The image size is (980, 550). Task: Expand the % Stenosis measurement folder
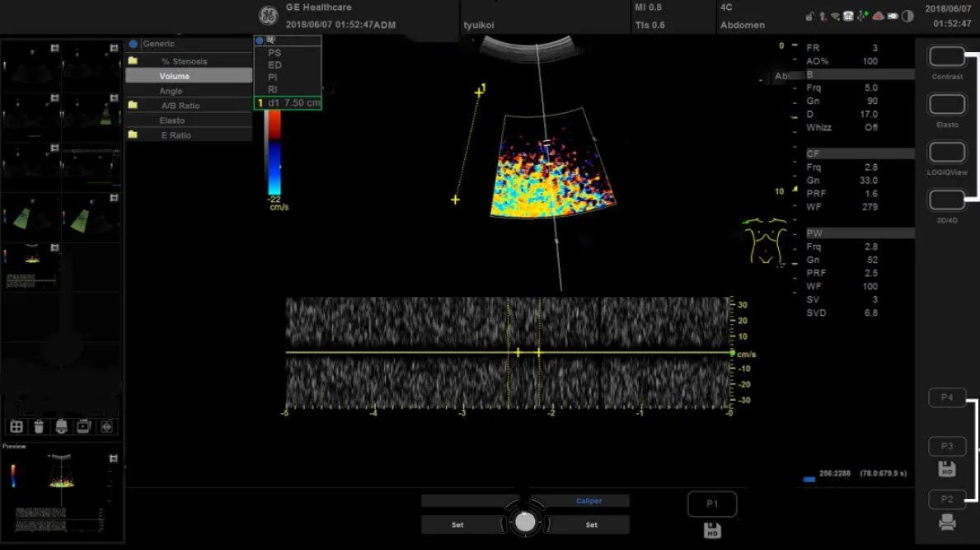[x=184, y=61]
